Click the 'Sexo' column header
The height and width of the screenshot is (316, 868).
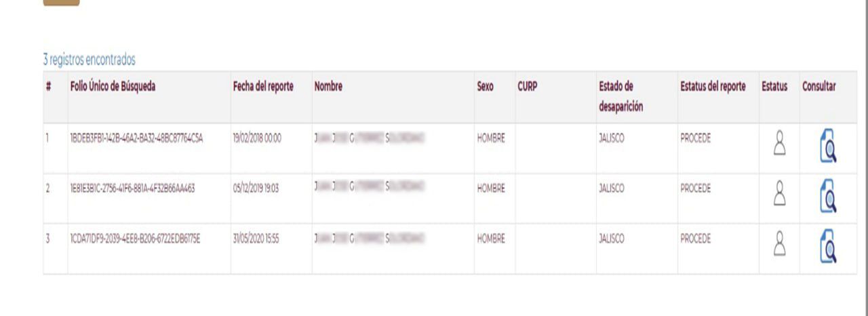[486, 87]
